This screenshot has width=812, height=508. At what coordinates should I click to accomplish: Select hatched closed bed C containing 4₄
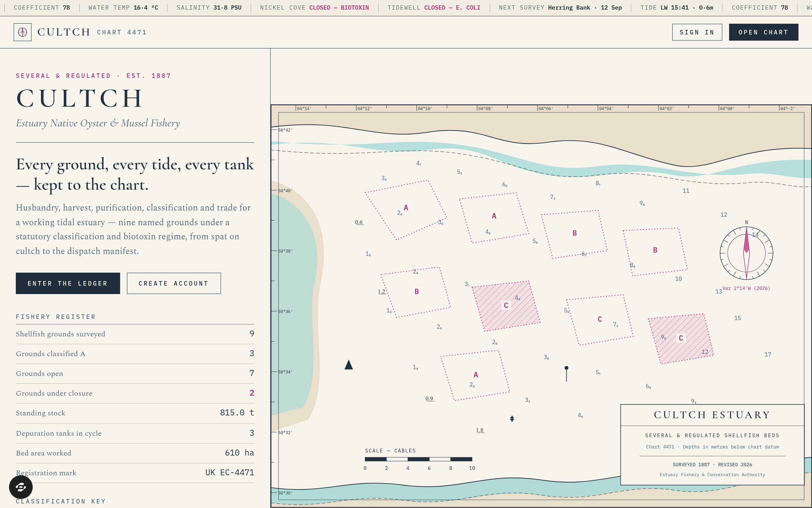[506, 306]
